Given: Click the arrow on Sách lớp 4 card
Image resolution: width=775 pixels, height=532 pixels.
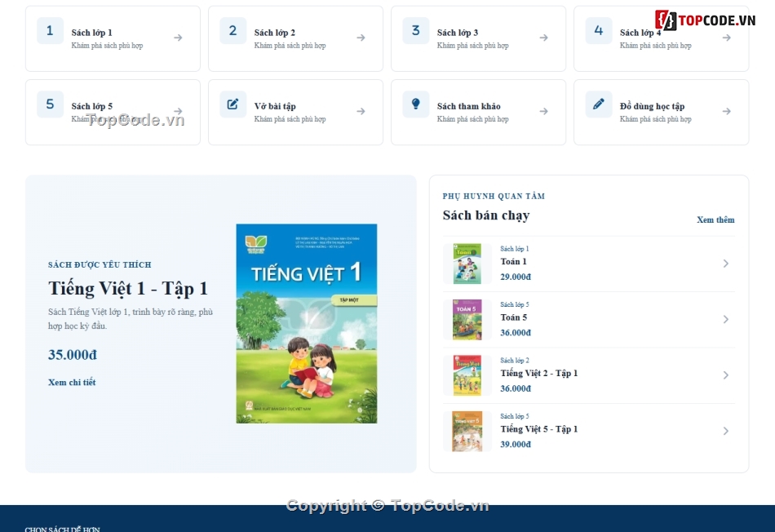Looking at the screenshot, I should (x=727, y=38).
